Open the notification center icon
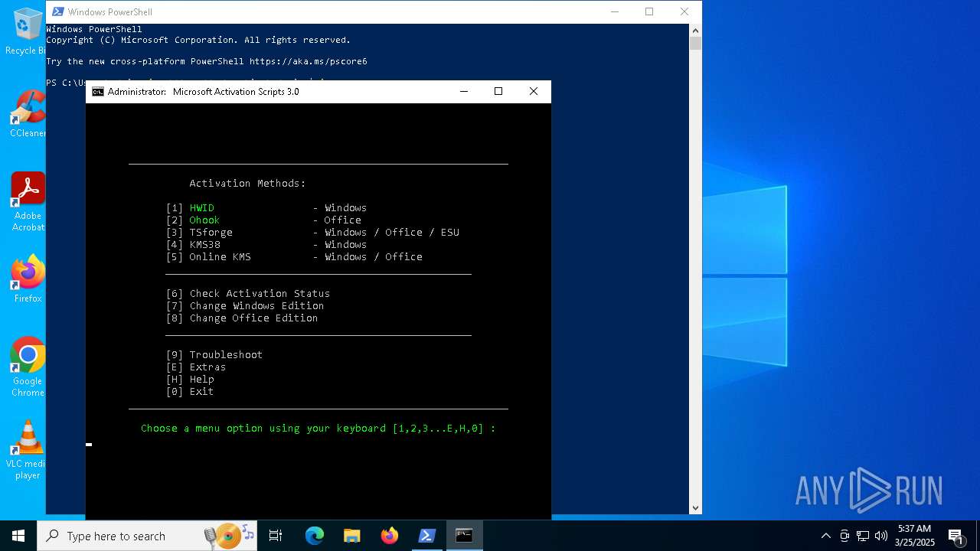Screen dimensions: 980x551 tap(955, 536)
